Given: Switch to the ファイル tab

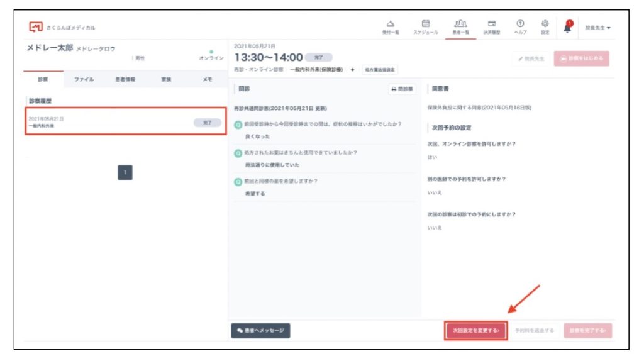Looking at the screenshot, I should coord(84,80).
